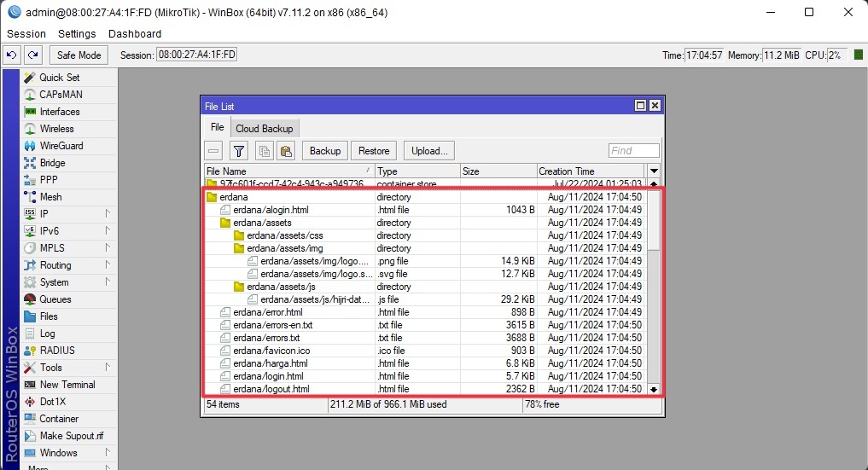Click the Backup button
This screenshot has width=868, height=470.
pos(324,151)
